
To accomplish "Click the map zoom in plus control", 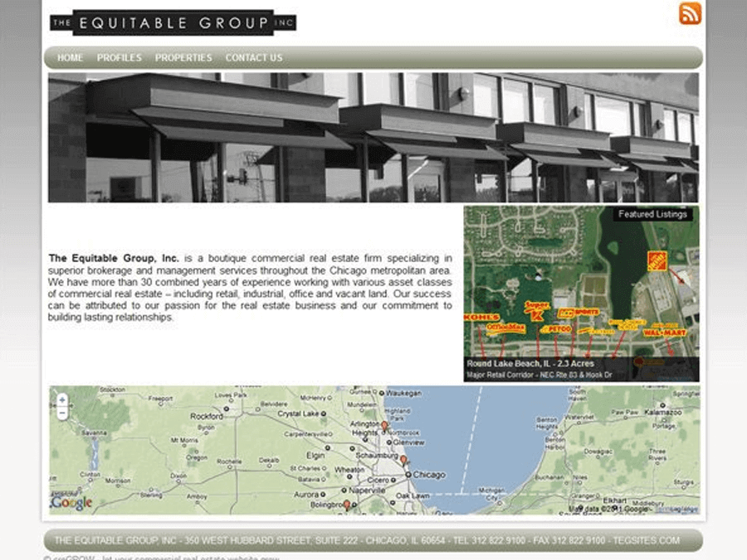I will click(61, 399).
